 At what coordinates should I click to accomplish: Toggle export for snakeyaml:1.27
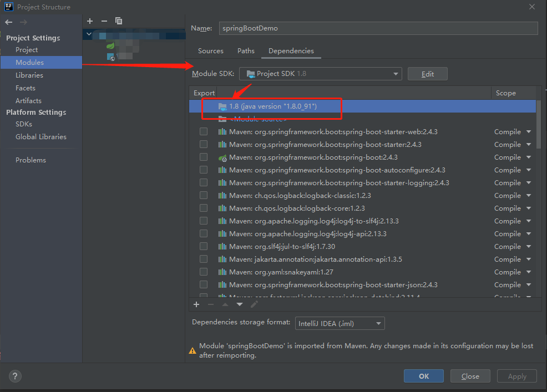pos(204,272)
